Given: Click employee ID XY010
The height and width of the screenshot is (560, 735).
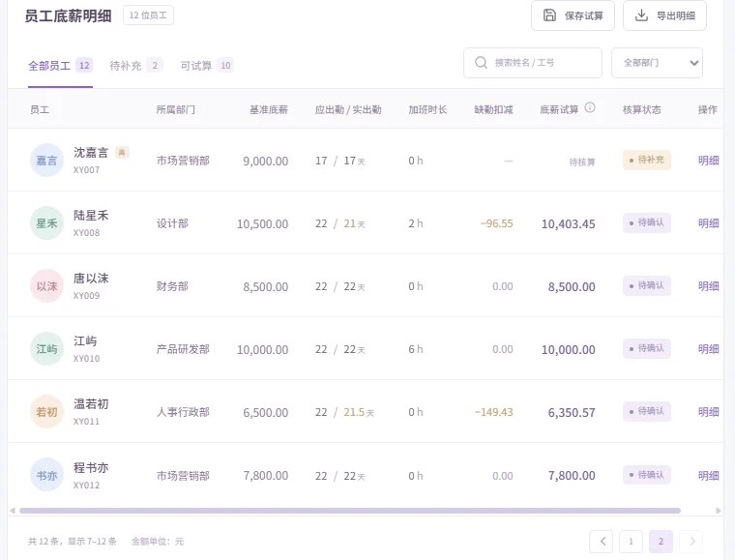Looking at the screenshot, I should click(86, 359).
